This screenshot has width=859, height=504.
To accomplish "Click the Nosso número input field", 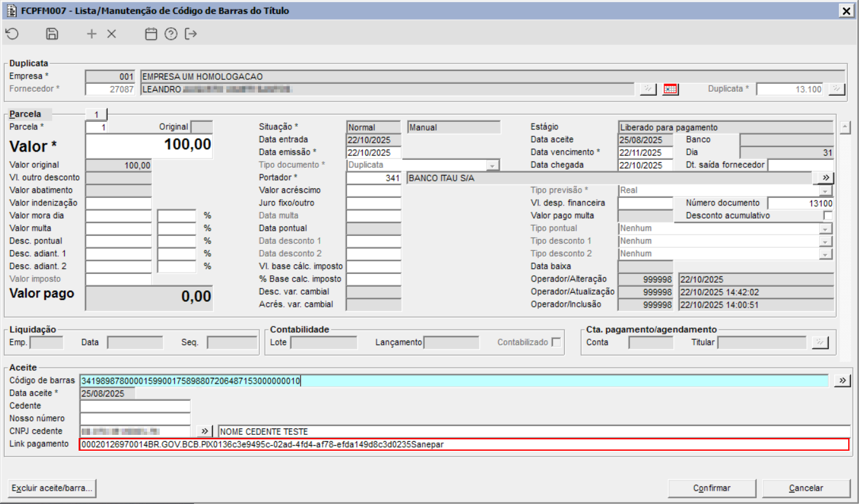I will [135, 418].
